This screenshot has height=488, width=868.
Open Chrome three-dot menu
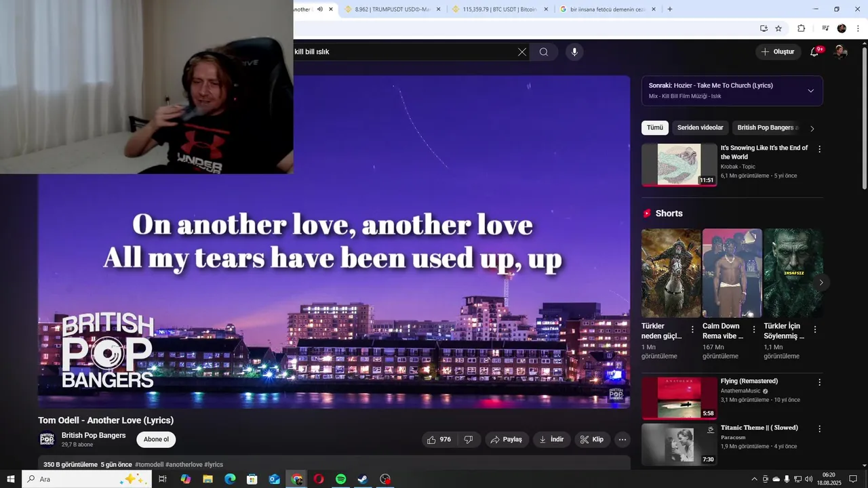point(858,28)
